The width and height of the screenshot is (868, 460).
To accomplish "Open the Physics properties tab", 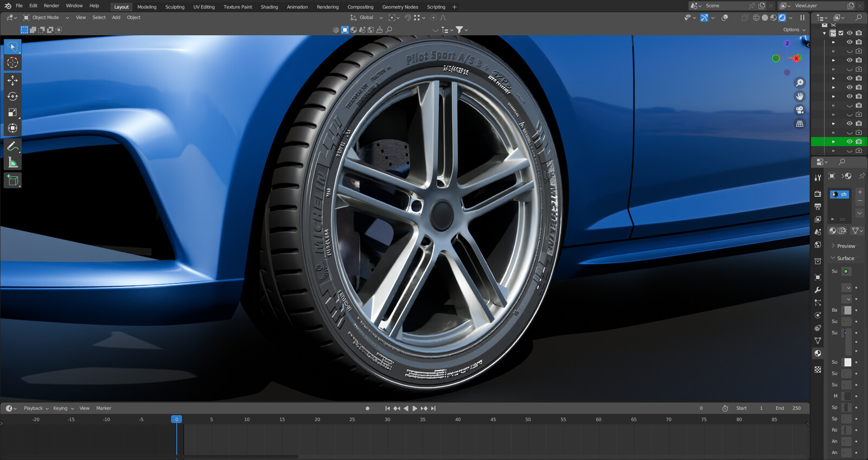I will click(818, 315).
